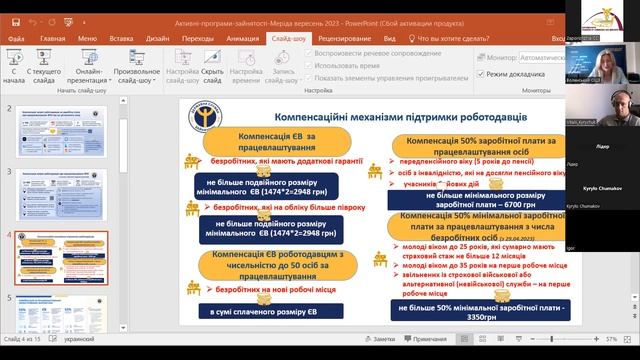Click the ribbon display options icon
This screenshot has height=360, width=640.
(550, 22)
